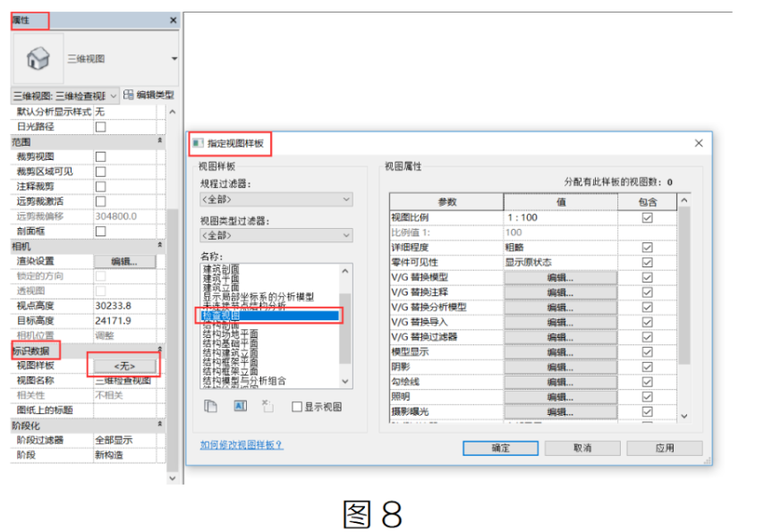Click the delete view template icon

tap(267, 406)
